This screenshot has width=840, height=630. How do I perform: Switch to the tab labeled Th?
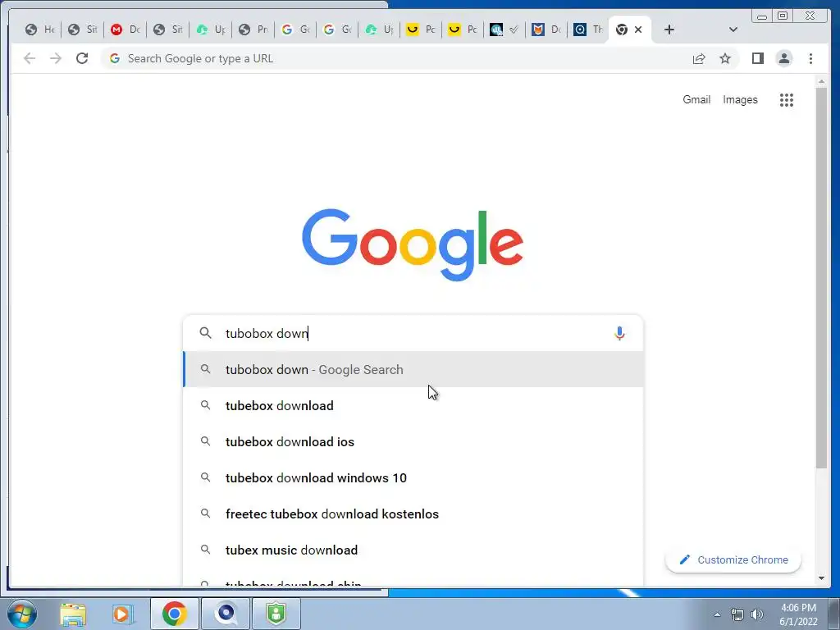(x=588, y=30)
